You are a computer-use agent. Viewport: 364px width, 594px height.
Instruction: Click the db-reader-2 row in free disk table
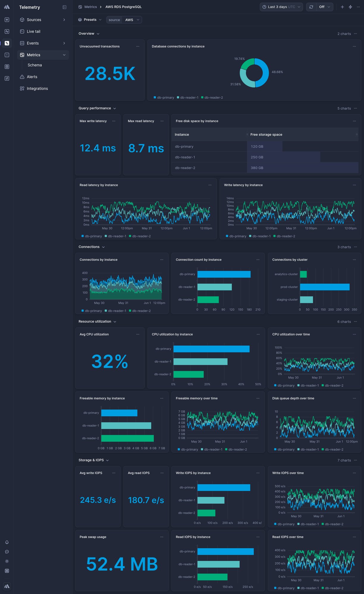265,168
